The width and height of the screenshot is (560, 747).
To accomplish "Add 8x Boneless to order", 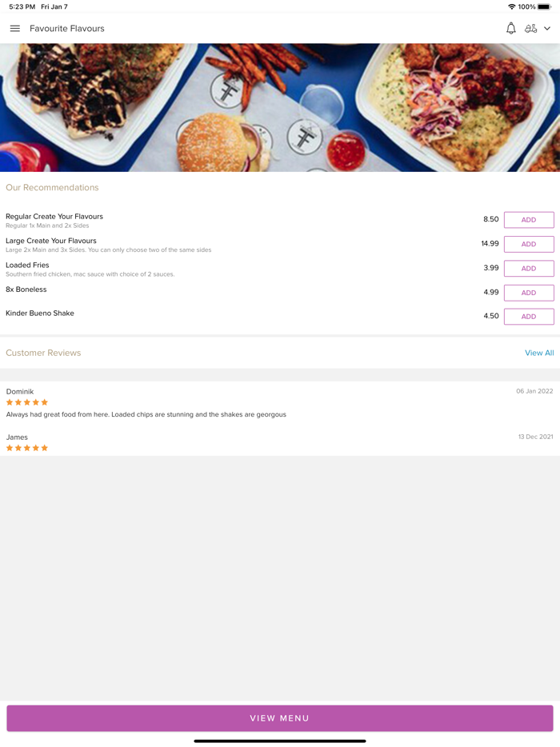I will [x=528, y=293].
